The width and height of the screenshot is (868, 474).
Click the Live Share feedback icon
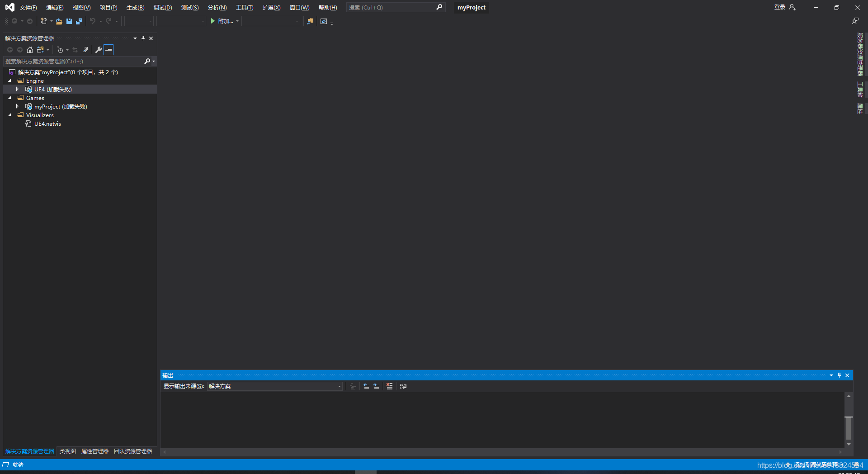(x=855, y=21)
